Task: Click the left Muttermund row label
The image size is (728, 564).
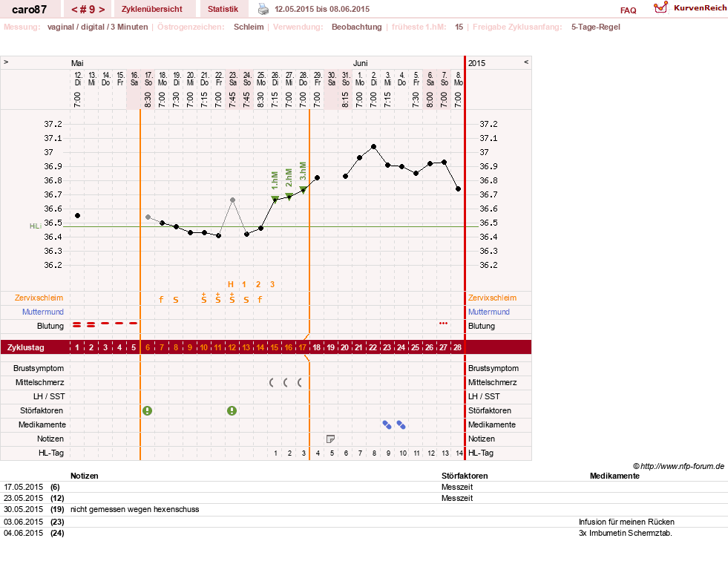Action: (43, 312)
